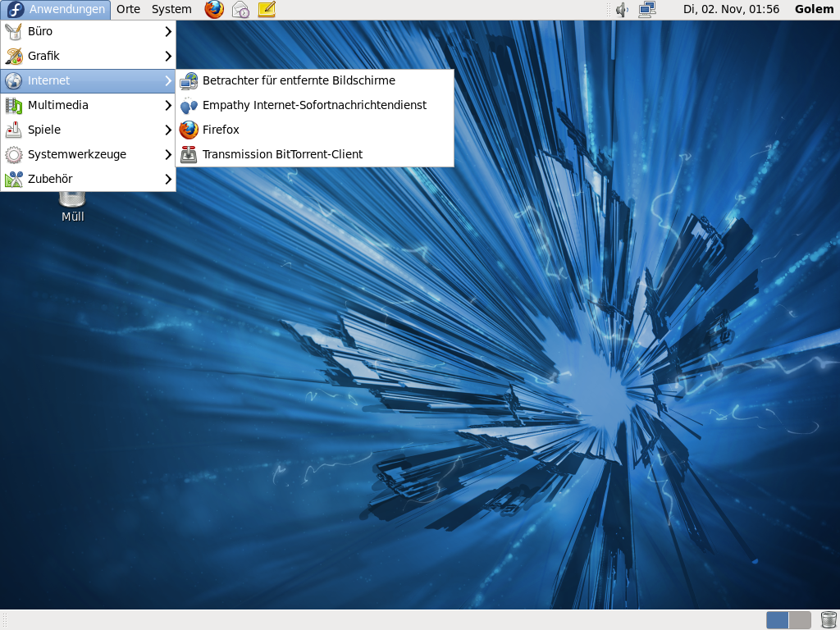Screen dimensions: 840x630
Task: Launch Empathy Internet-Sofortnachrichtendienst
Action: coord(314,105)
